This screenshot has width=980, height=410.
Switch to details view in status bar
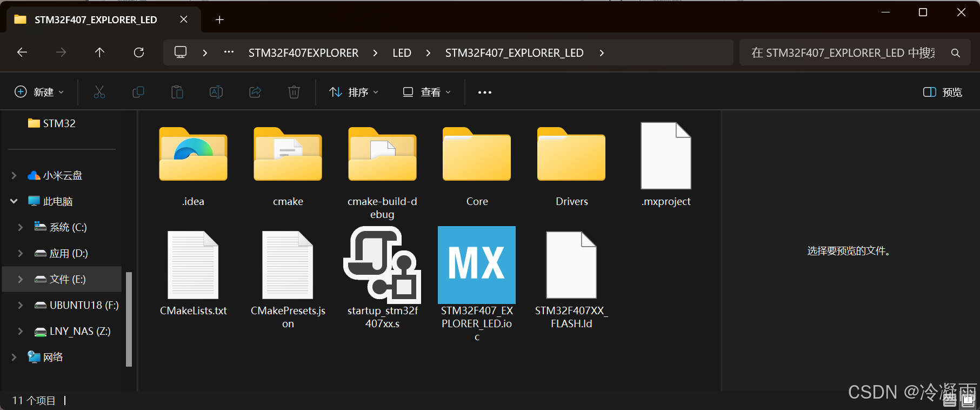point(950,401)
